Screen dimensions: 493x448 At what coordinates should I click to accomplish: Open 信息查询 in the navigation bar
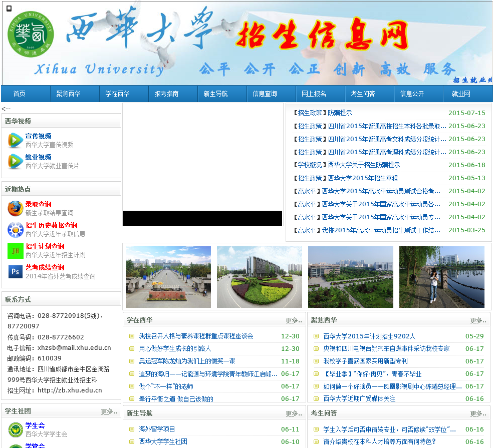point(265,94)
